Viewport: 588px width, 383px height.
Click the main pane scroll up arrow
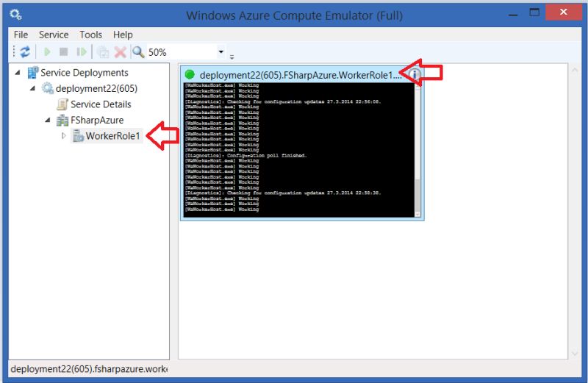(x=575, y=70)
